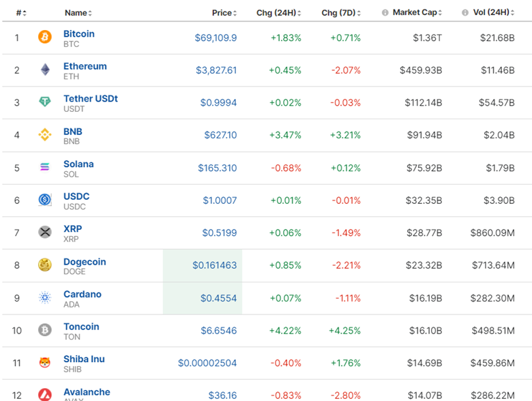This screenshot has width=532, height=401.
Task: Open the Solana link
Action: 78,164
